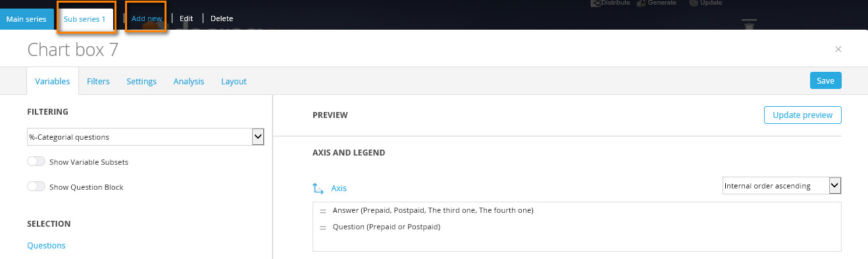The height and width of the screenshot is (259, 868).
Task: Close the Chart box 7 dialog
Action: coord(838,49)
